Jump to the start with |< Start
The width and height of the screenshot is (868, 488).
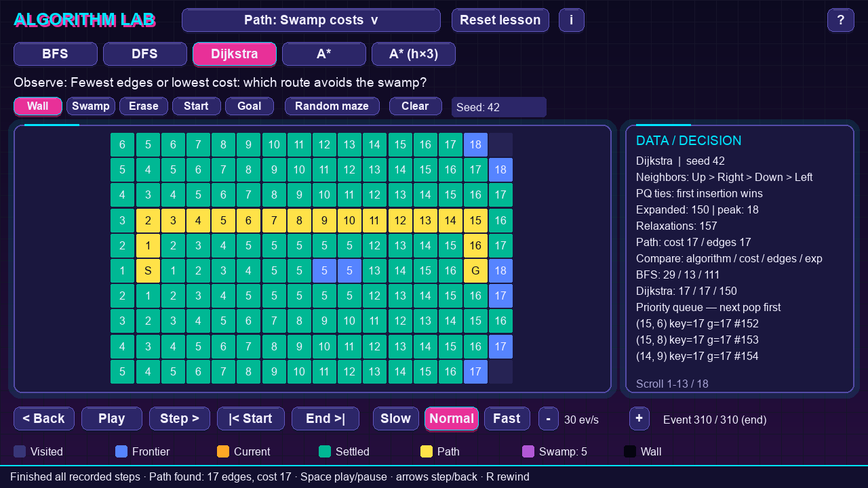coord(251,419)
